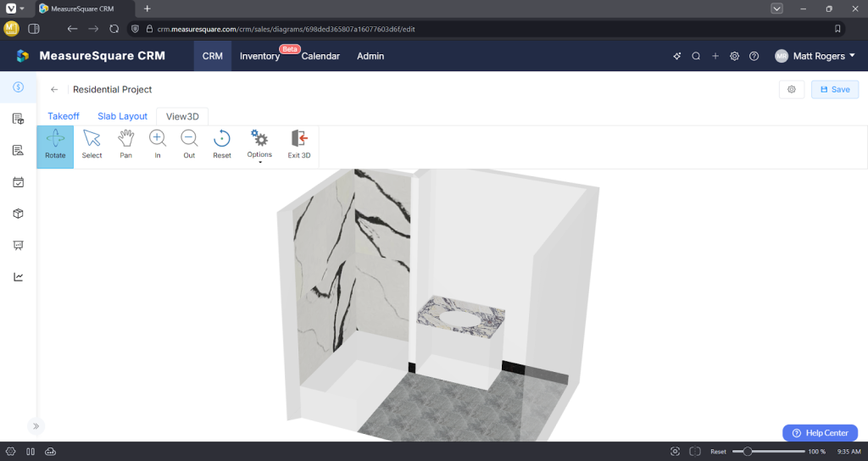Open Matt Rogers account dropdown
The height and width of the screenshot is (461, 868).
click(815, 56)
